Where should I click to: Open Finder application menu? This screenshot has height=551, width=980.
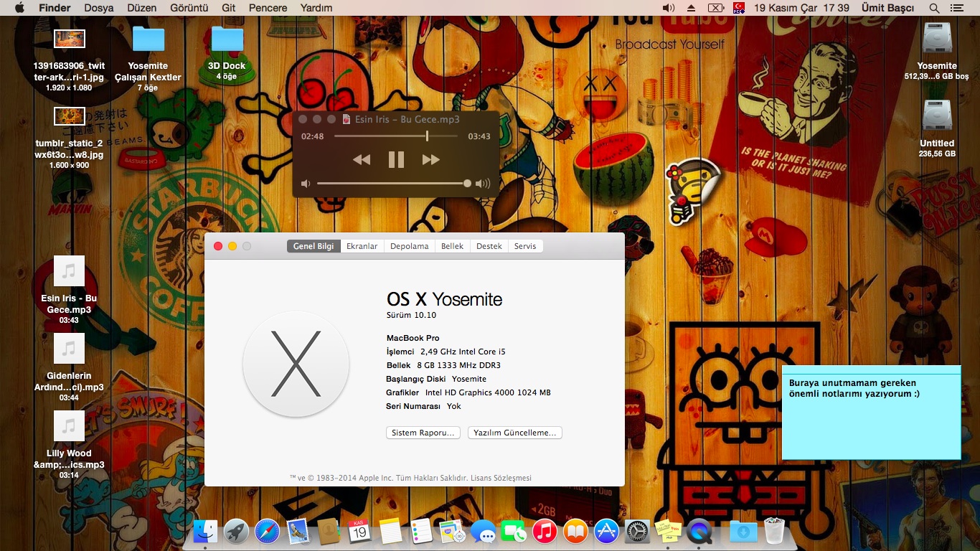click(x=55, y=8)
